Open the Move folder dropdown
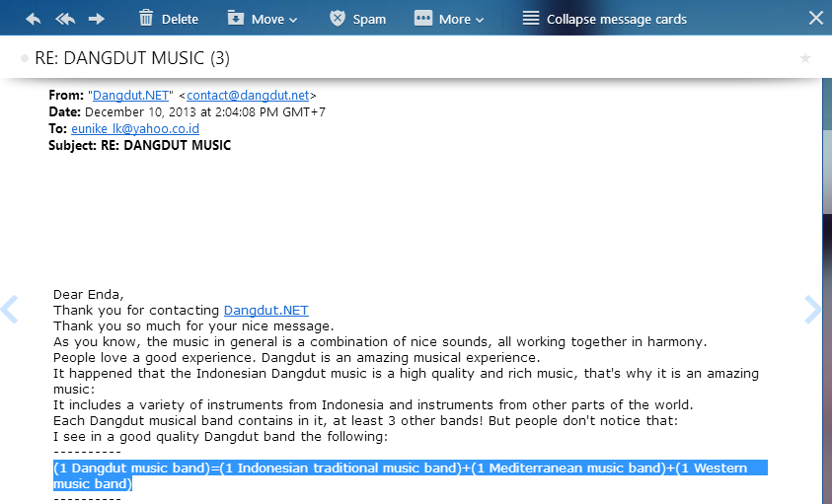 [x=263, y=19]
